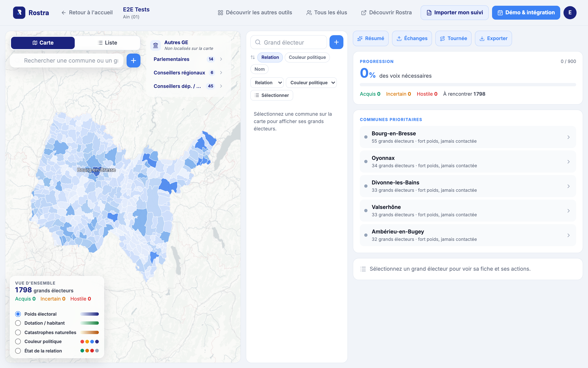The height and width of the screenshot is (368, 588).
Task: Click the institution icon beside Autres GE
Action: pos(156,45)
